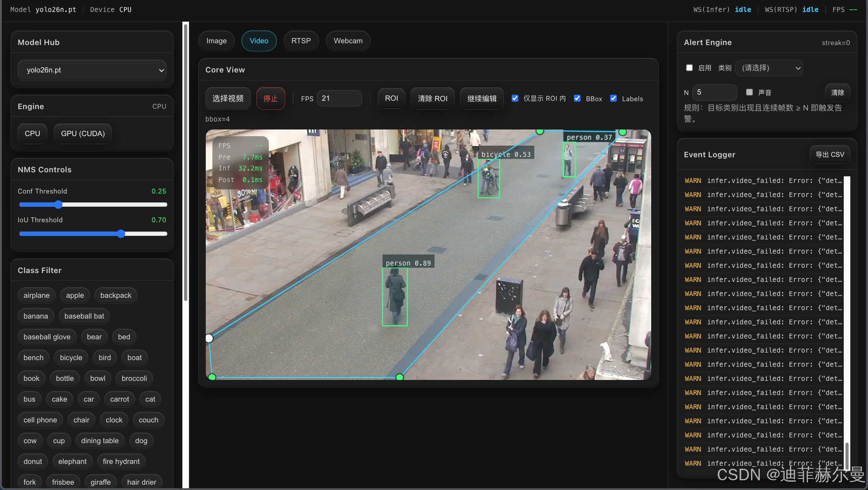Click the person 0.89 detection box

click(x=395, y=297)
